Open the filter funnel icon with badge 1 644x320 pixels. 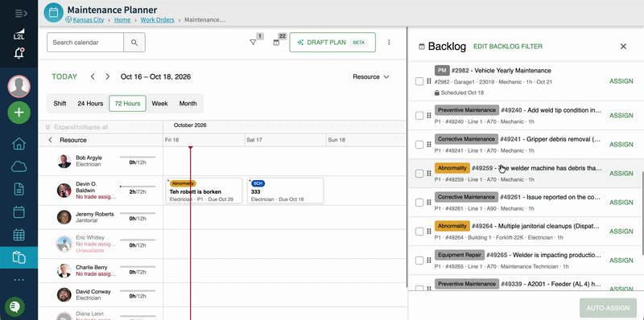[x=253, y=43]
